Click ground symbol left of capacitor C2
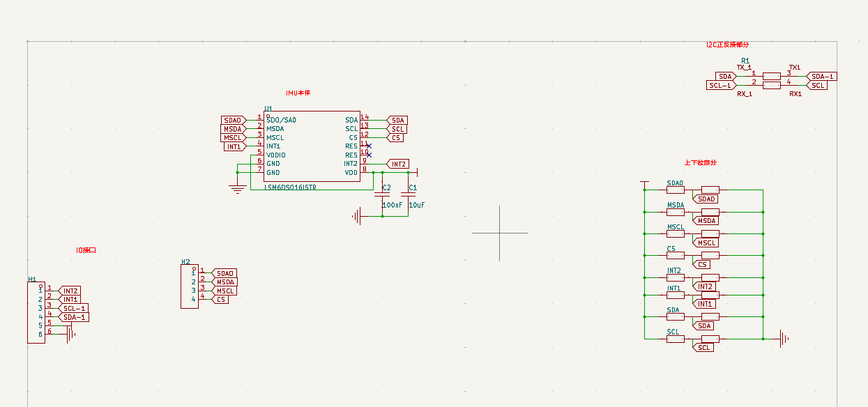This screenshot has height=407, width=868. click(357, 217)
